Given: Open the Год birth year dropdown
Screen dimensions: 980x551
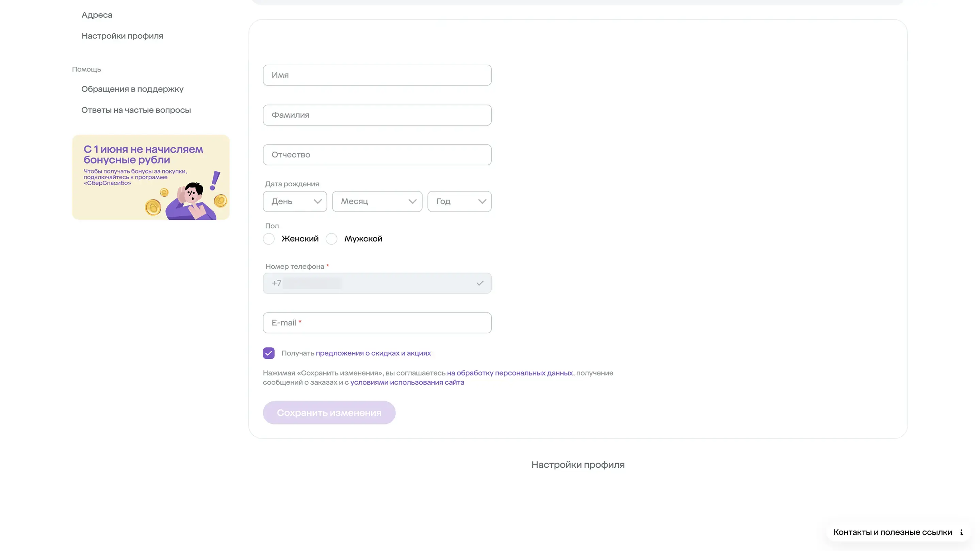Looking at the screenshot, I should (x=459, y=202).
